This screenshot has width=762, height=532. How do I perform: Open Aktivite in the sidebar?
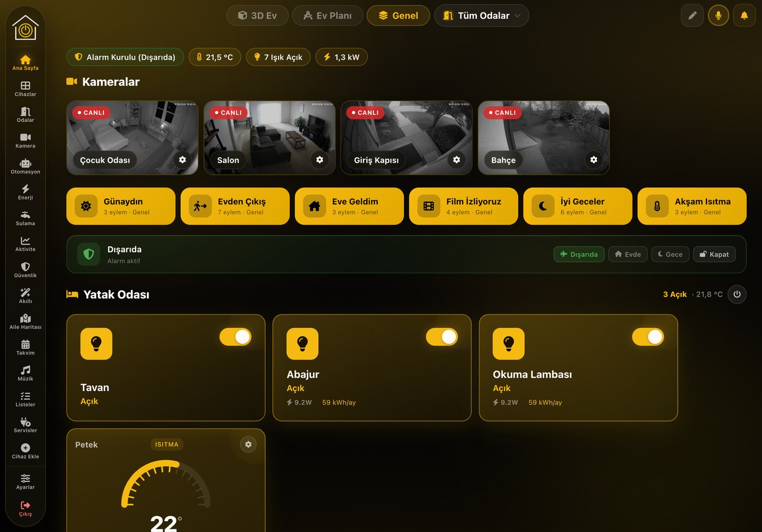pyautogui.click(x=26, y=244)
